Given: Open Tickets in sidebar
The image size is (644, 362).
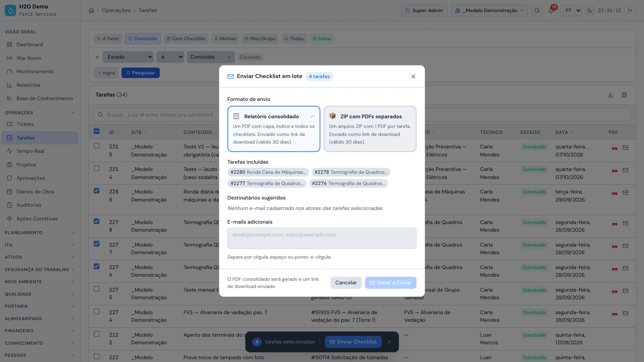Looking at the screenshot, I should 40,124.
